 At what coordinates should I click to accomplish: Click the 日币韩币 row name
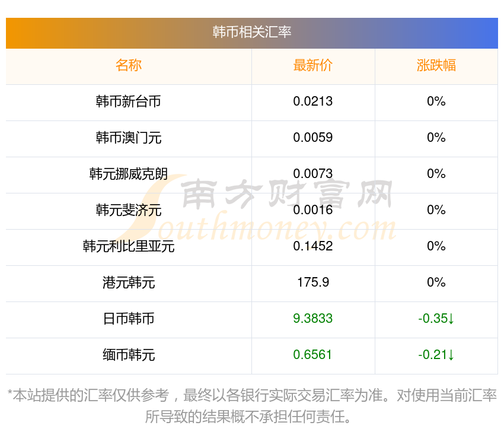click(x=129, y=319)
